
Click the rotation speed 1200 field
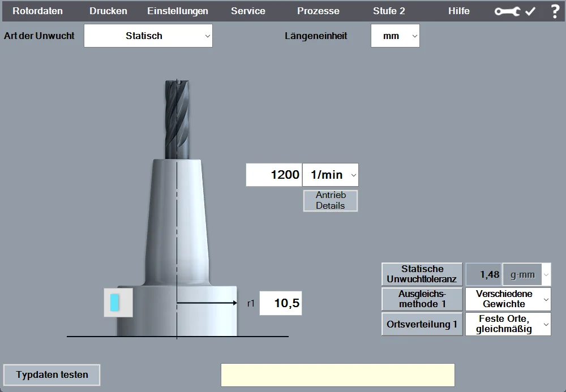[274, 175]
